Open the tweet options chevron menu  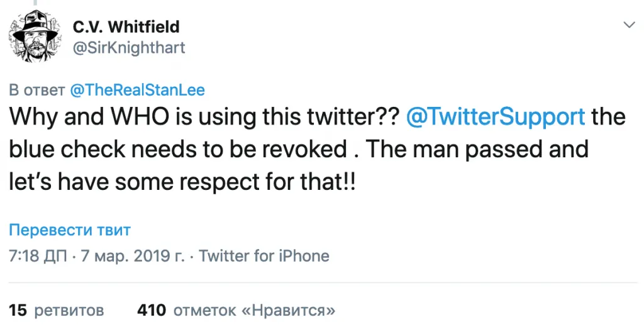coord(628,25)
